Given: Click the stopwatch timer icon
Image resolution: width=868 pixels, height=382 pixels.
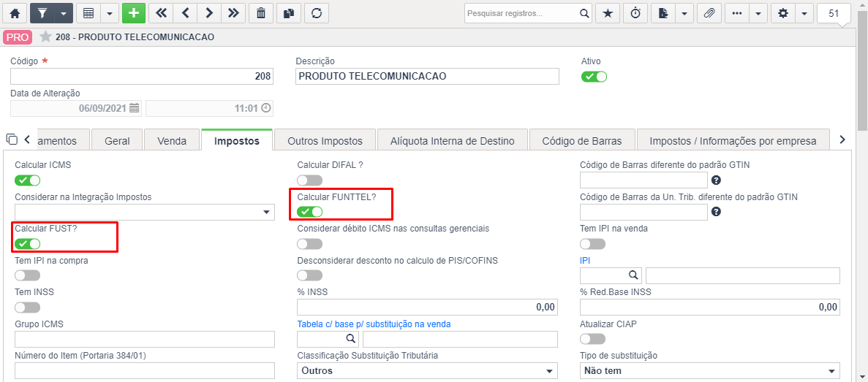Looking at the screenshot, I should 635,13.
